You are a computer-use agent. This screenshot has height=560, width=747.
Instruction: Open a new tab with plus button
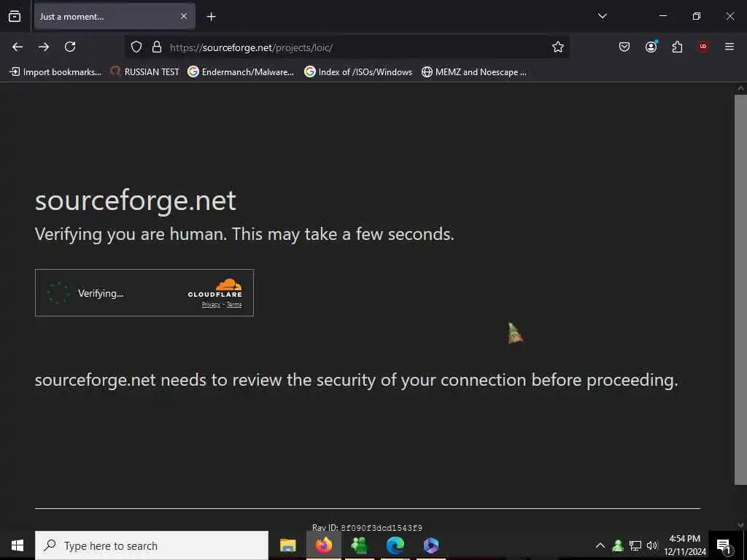(x=211, y=17)
